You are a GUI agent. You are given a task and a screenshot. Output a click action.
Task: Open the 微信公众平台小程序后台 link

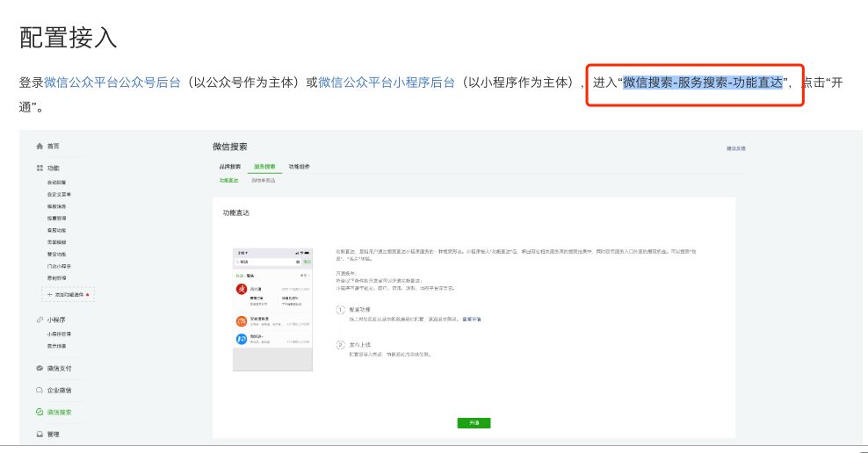click(387, 83)
